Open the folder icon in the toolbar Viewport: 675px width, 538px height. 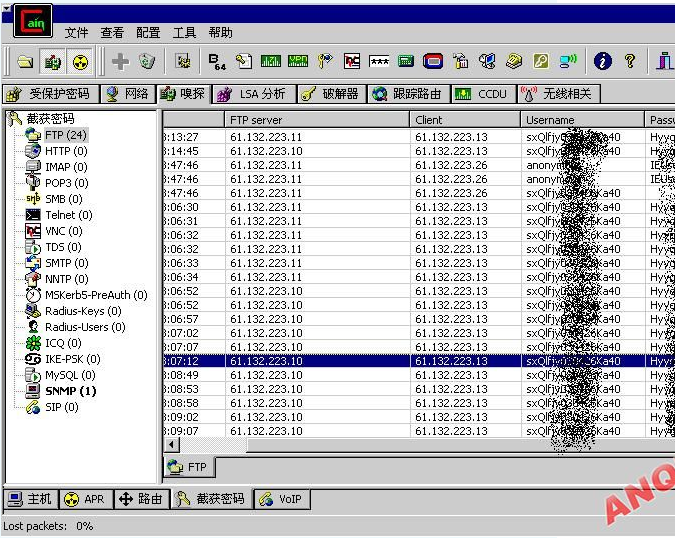click(x=25, y=62)
